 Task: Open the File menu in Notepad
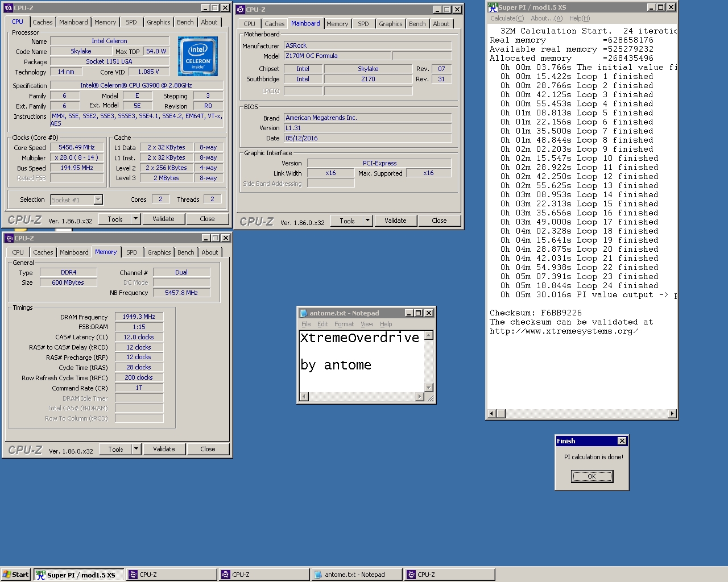point(306,324)
